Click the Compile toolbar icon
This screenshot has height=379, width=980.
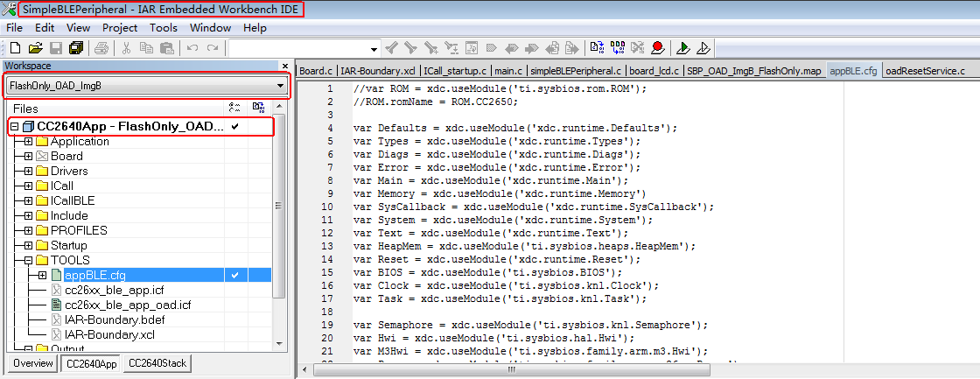point(597,48)
